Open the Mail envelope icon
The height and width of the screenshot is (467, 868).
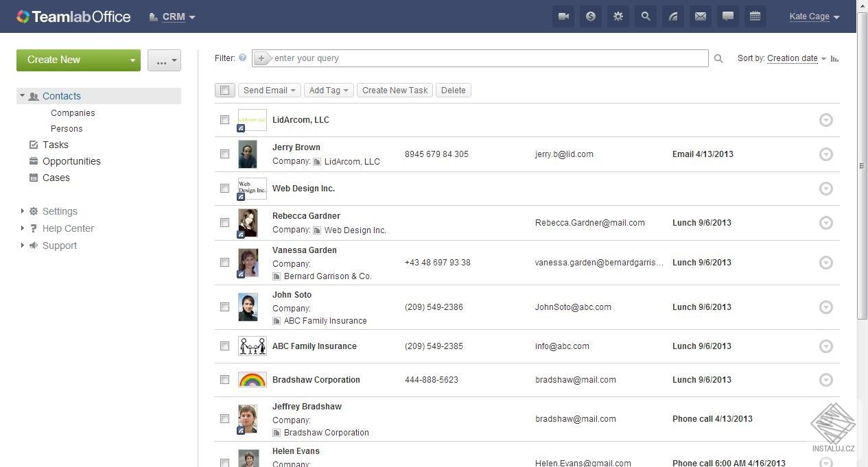click(x=700, y=16)
